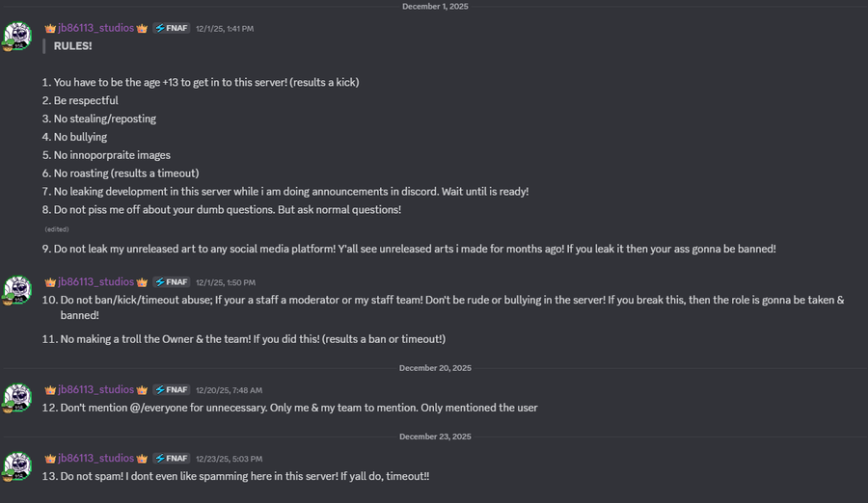Click the December 20, 2025 date divider

(435, 368)
